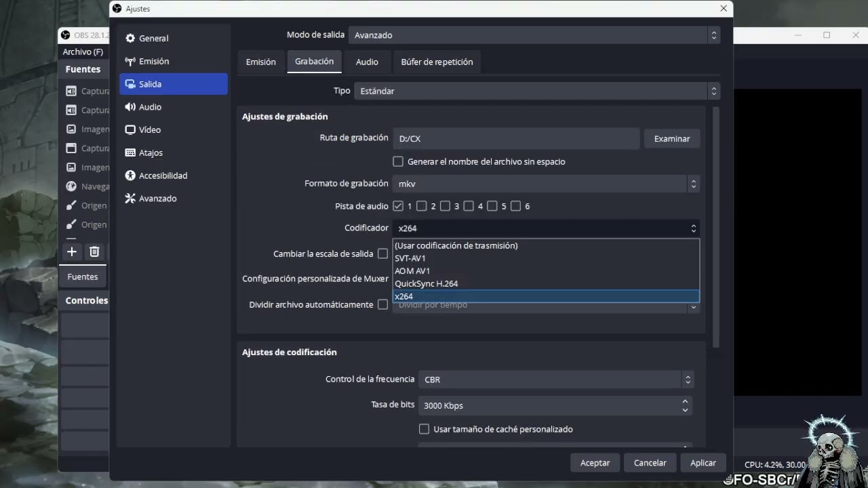This screenshot has height=488, width=868.
Task: Choose QuickSync H.264 encoder option
Action: tap(546, 283)
